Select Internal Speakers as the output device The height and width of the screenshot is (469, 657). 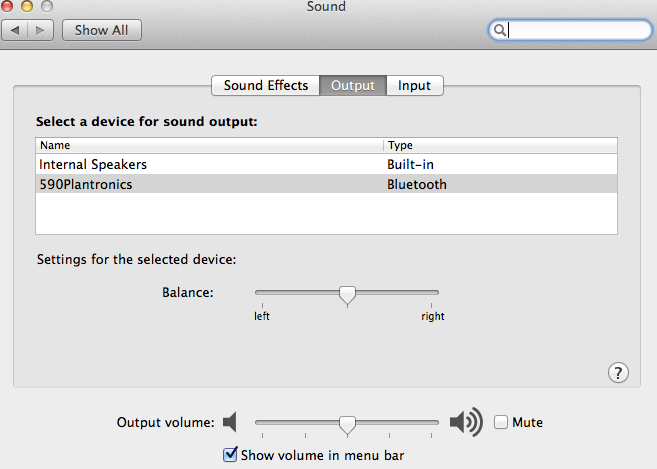click(326, 164)
